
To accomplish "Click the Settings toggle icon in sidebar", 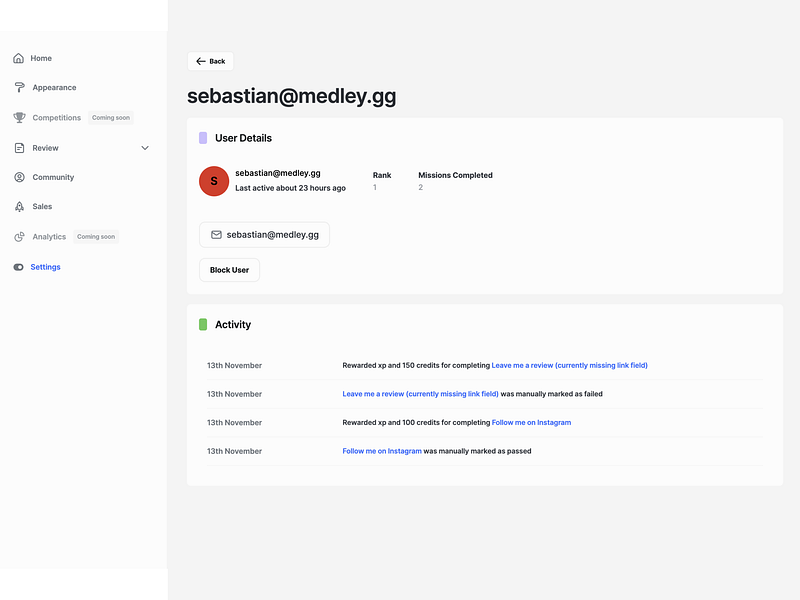I will coord(19,267).
